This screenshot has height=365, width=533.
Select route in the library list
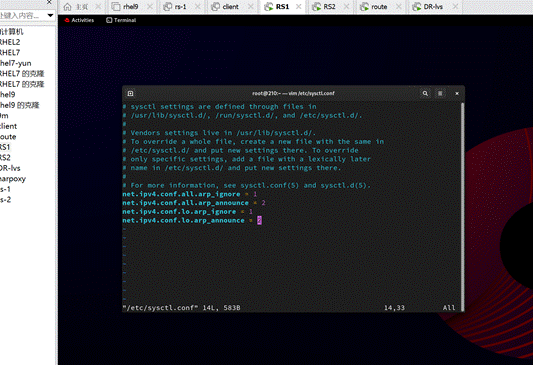point(8,137)
